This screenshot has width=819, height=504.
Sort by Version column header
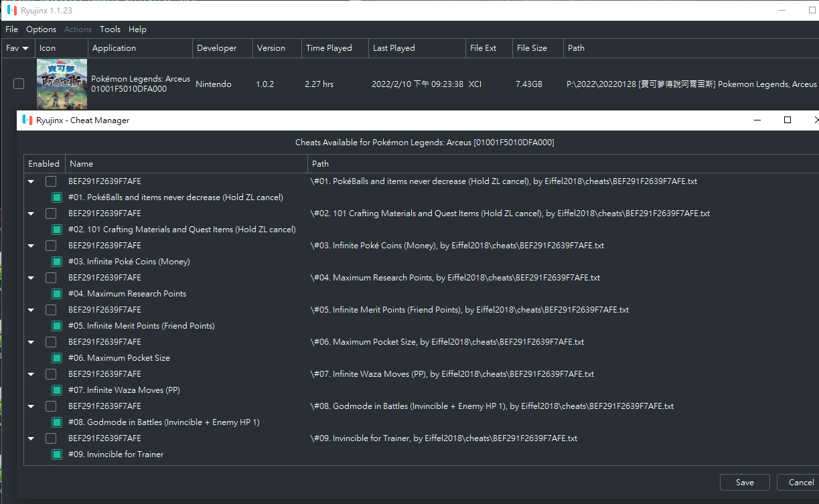click(x=277, y=48)
